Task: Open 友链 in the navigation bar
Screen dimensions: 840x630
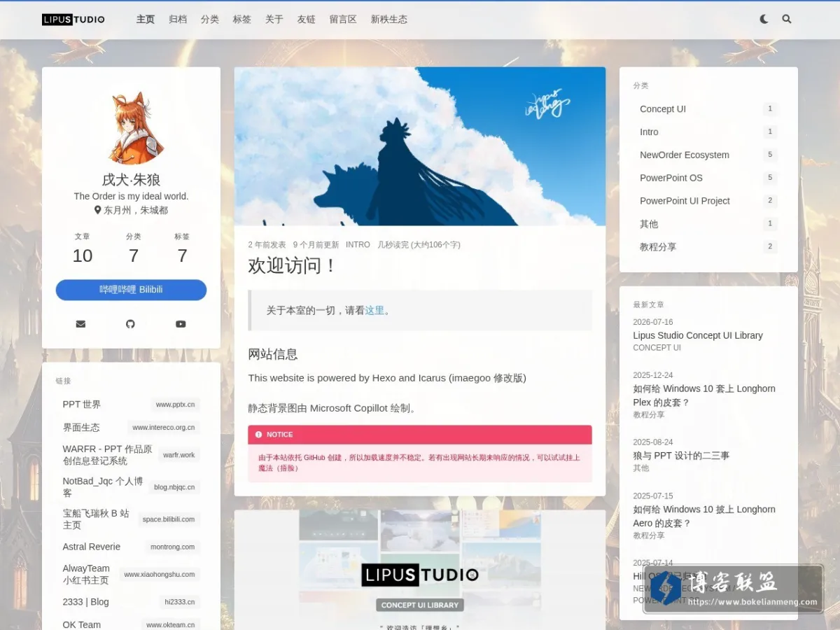Action: (x=307, y=19)
